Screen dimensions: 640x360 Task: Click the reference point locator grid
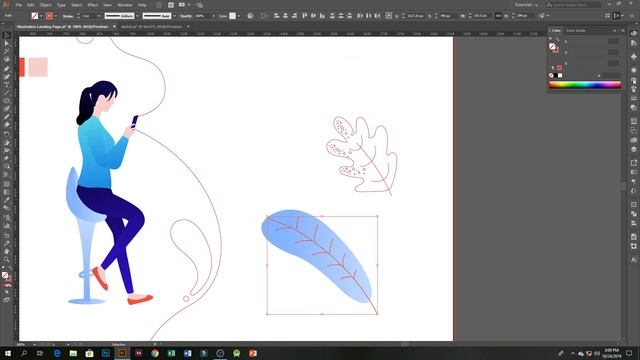point(389,16)
